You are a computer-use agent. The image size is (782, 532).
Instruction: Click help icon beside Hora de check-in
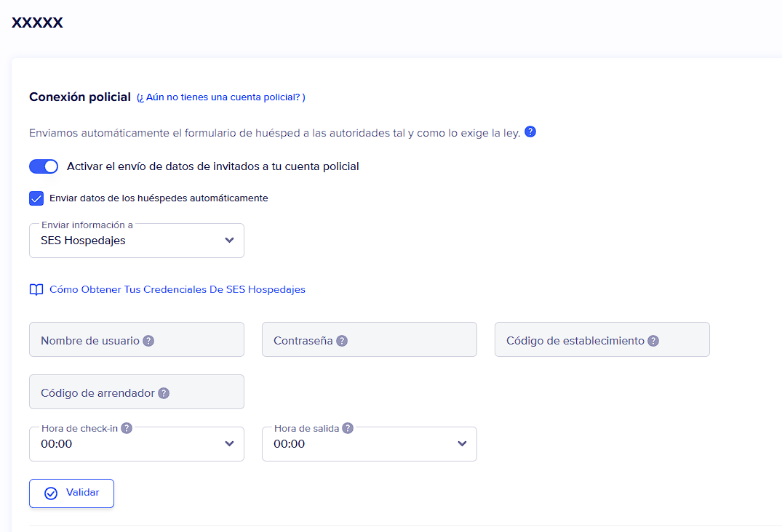pos(127,428)
